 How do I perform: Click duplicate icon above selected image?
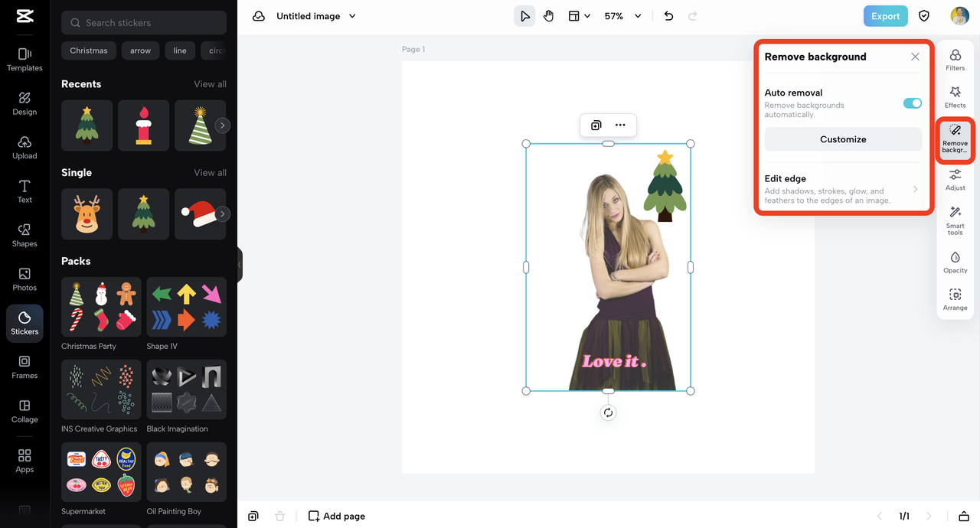coord(596,125)
